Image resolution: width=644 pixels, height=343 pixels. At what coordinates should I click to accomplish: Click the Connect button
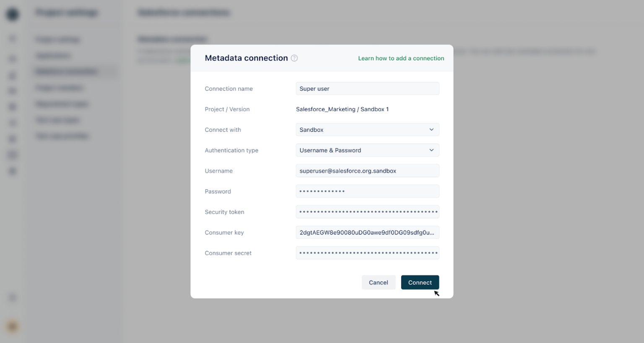[420, 282]
